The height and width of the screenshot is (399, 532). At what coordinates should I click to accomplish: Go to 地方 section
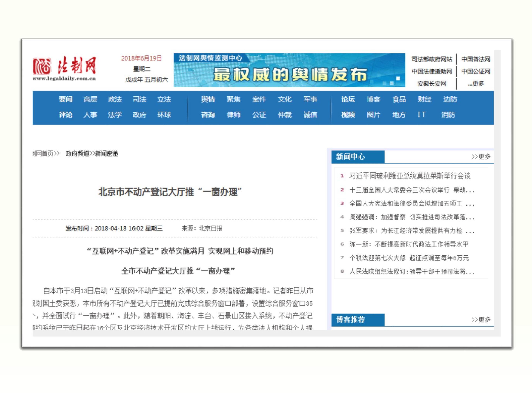399,115
